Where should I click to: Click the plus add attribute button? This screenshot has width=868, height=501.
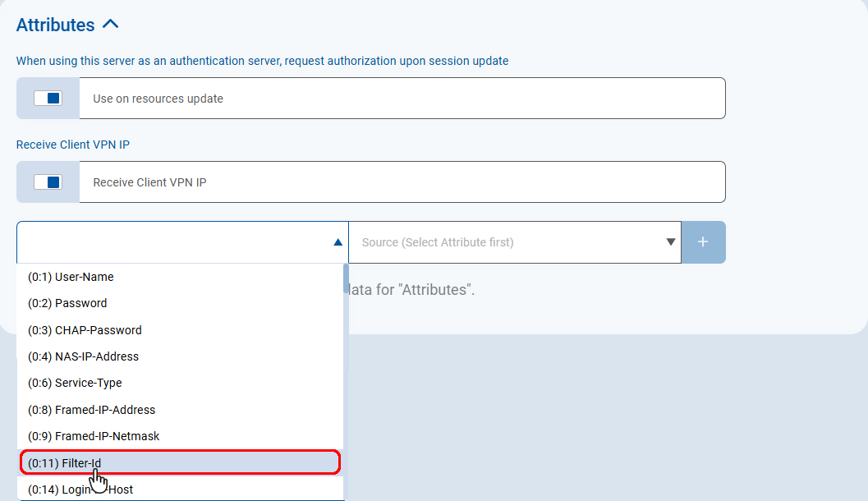pyautogui.click(x=703, y=242)
